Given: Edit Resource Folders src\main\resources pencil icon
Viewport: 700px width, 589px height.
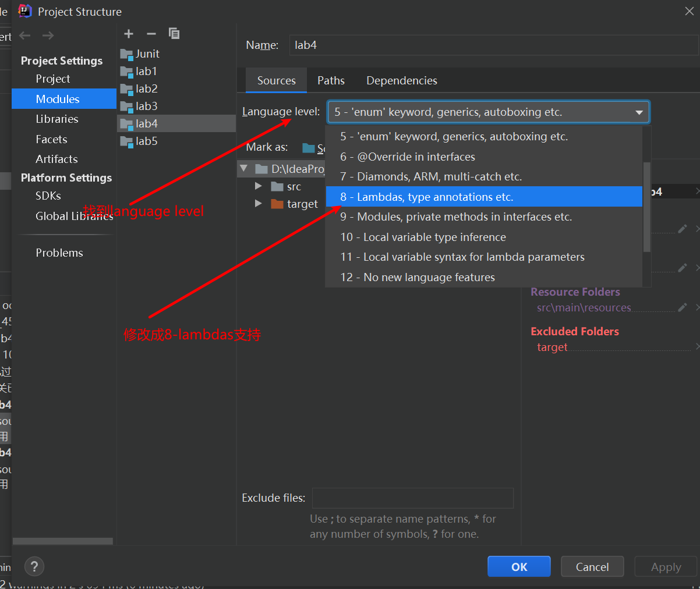Looking at the screenshot, I should (682, 307).
